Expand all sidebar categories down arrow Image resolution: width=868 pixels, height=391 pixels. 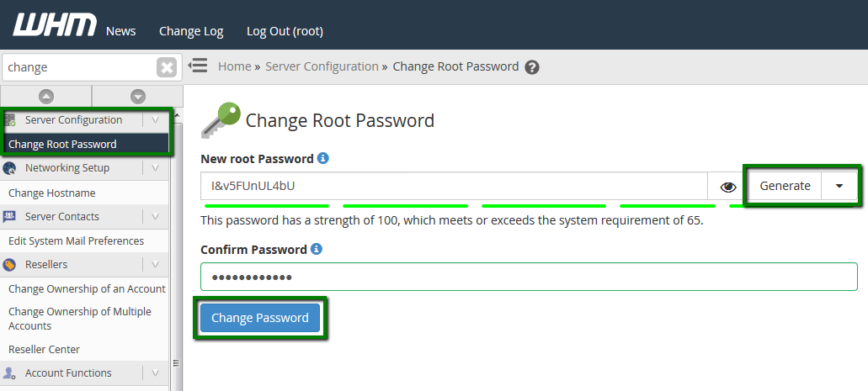137,97
